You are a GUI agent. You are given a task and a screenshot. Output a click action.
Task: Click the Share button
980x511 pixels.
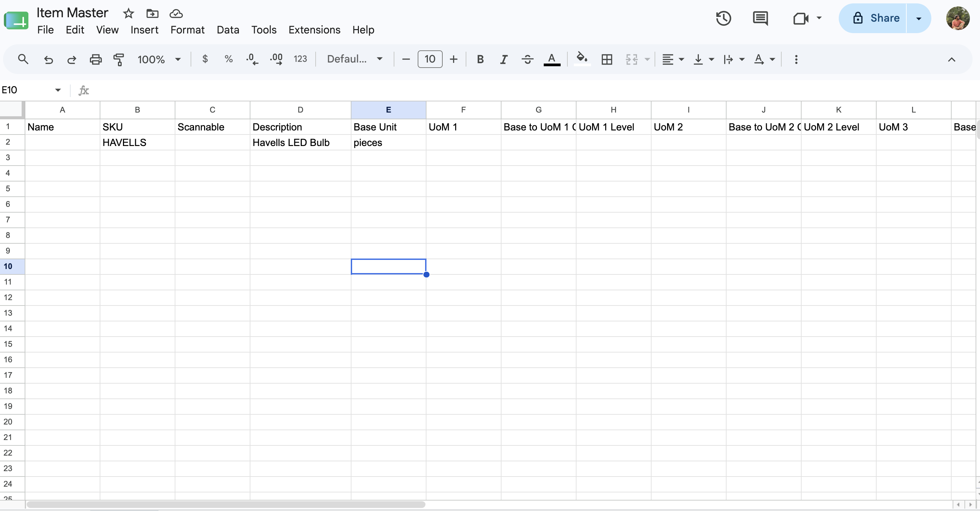tap(873, 18)
